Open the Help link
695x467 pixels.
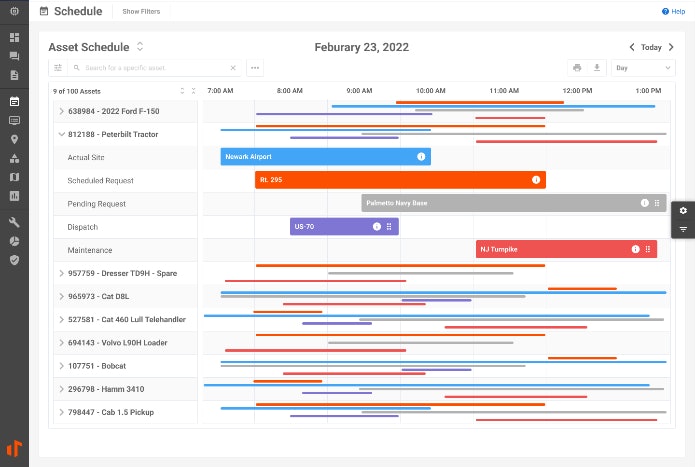coord(673,12)
